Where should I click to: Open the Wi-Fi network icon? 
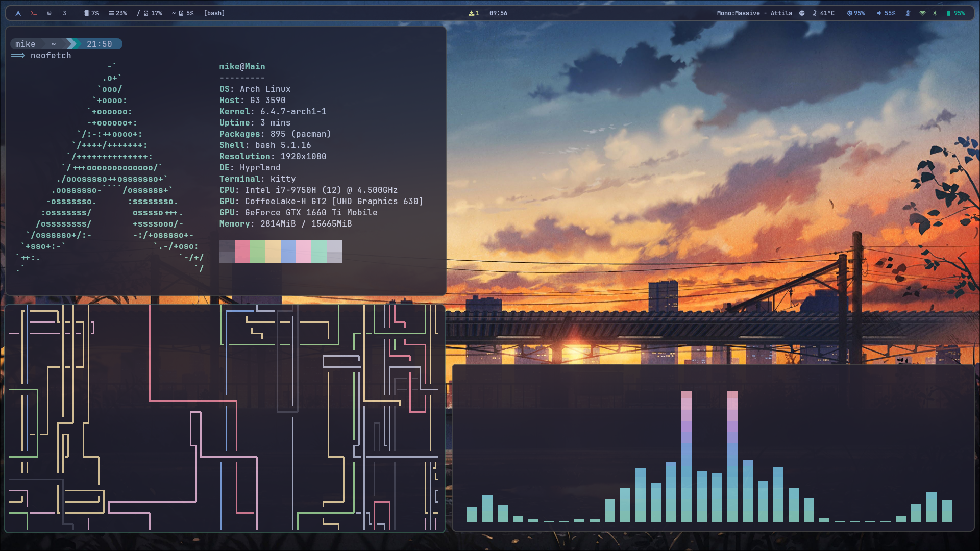pyautogui.click(x=922, y=13)
